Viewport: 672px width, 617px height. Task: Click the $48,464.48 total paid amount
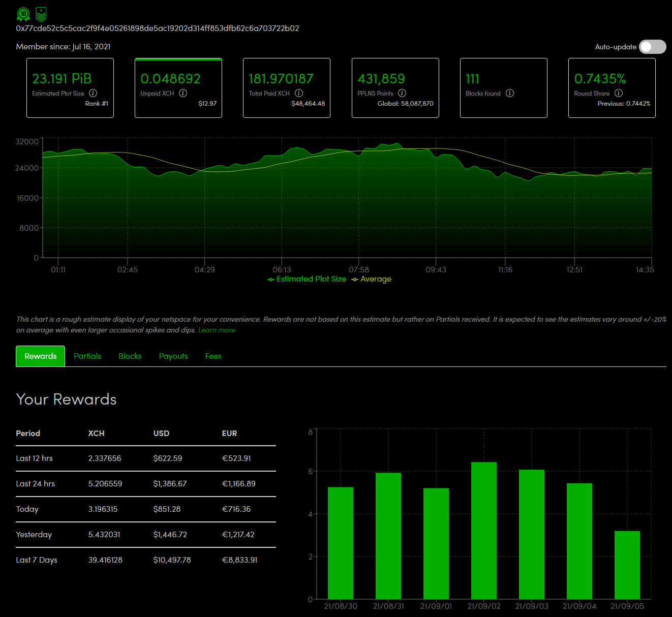(x=308, y=104)
